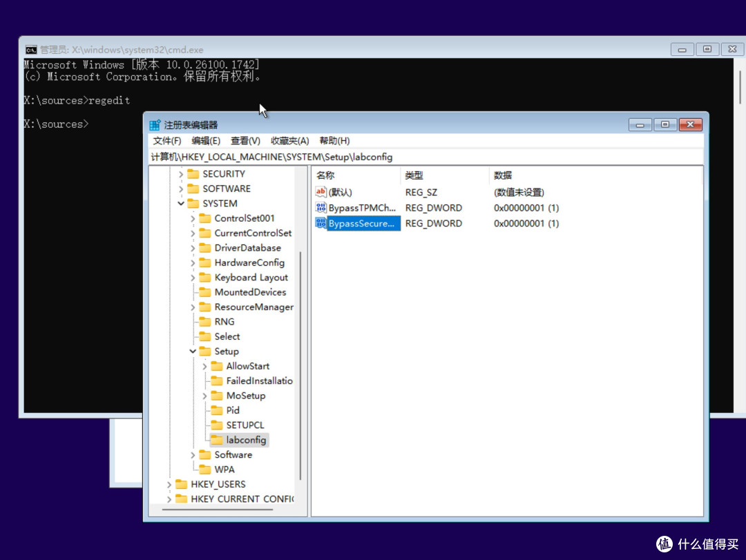Select the SECURITY folder icon
Image resolution: width=746 pixels, height=560 pixels.
tap(193, 173)
